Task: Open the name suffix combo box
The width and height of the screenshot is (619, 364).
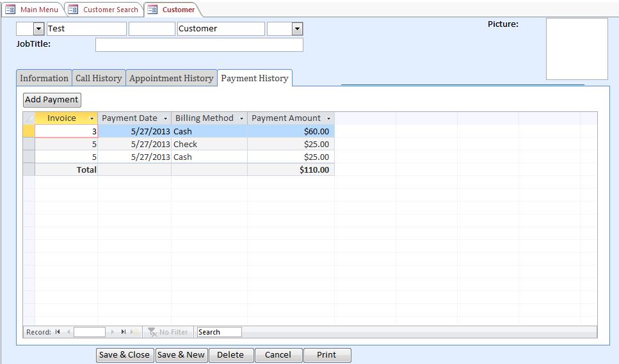Action: pyautogui.click(x=296, y=29)
